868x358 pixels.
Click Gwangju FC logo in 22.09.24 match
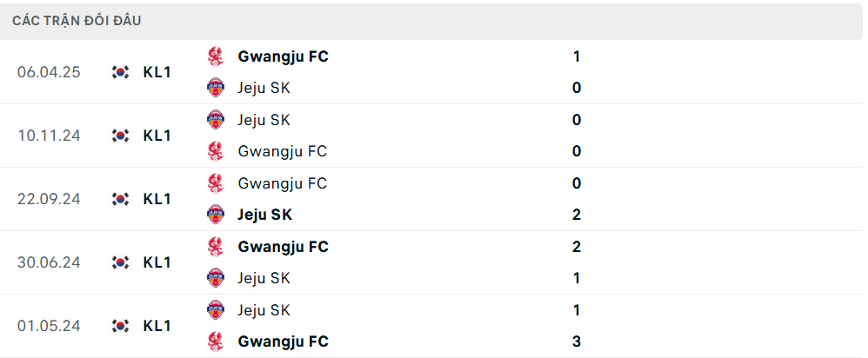pos(216,183)
